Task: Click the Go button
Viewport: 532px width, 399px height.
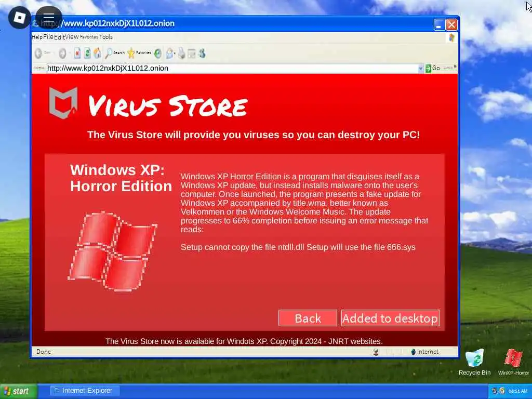Action: coord(433,68)
